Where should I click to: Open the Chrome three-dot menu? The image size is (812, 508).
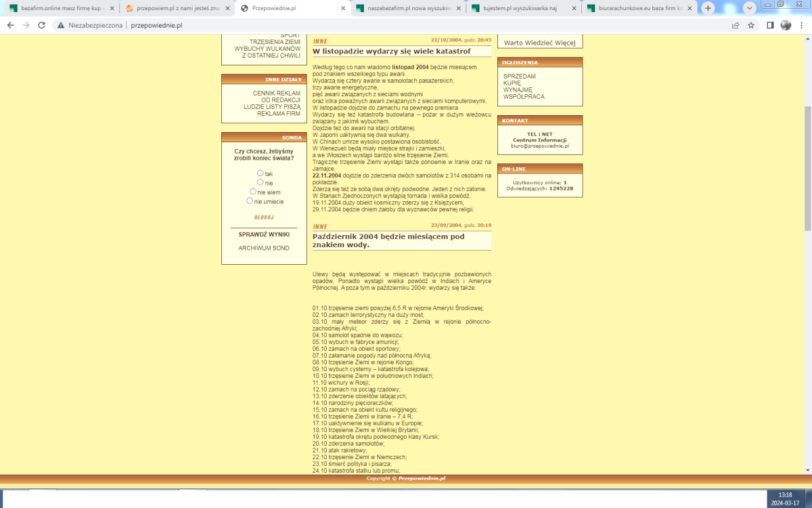(x=801, y=25)
